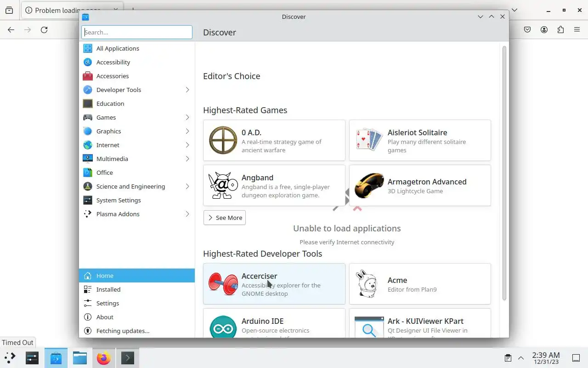Expand the Games category arrow
Viewport: 588px width, 368px height.
tap(187, 117)
